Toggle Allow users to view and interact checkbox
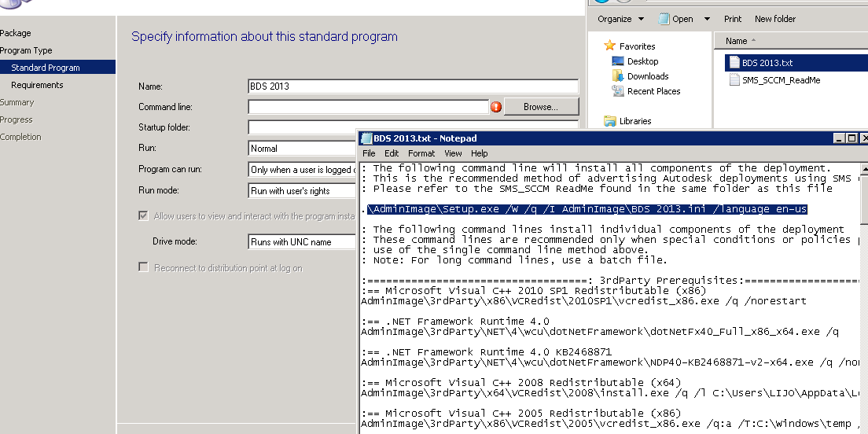 (143, 215)
